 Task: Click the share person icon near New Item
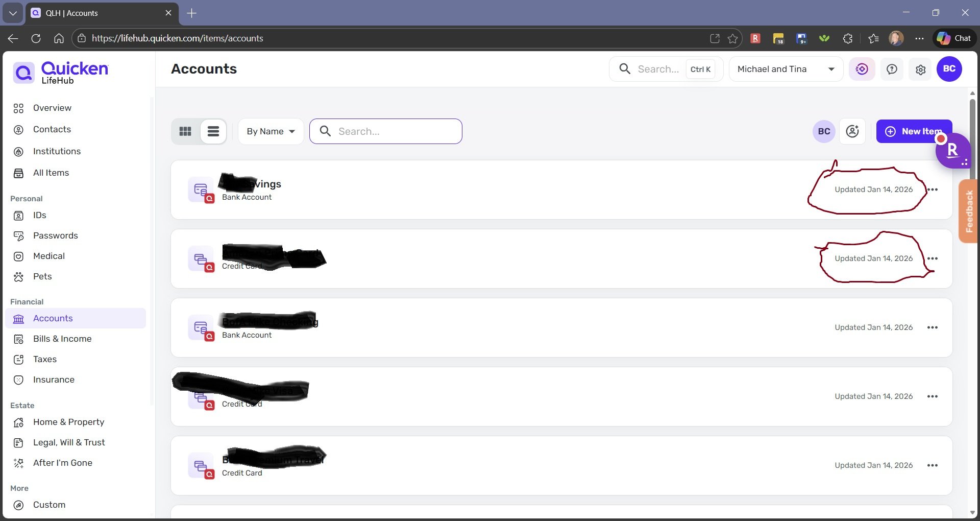pos(852,131)
